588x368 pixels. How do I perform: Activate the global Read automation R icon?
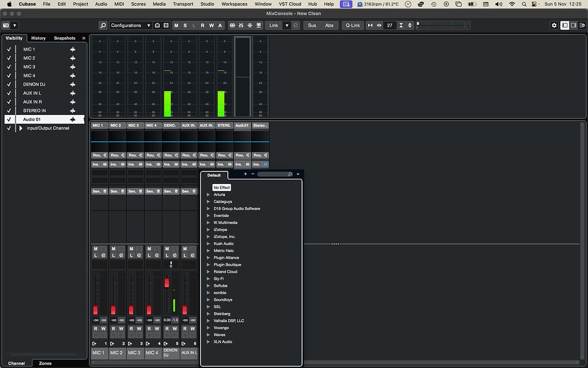pos(203,25)
